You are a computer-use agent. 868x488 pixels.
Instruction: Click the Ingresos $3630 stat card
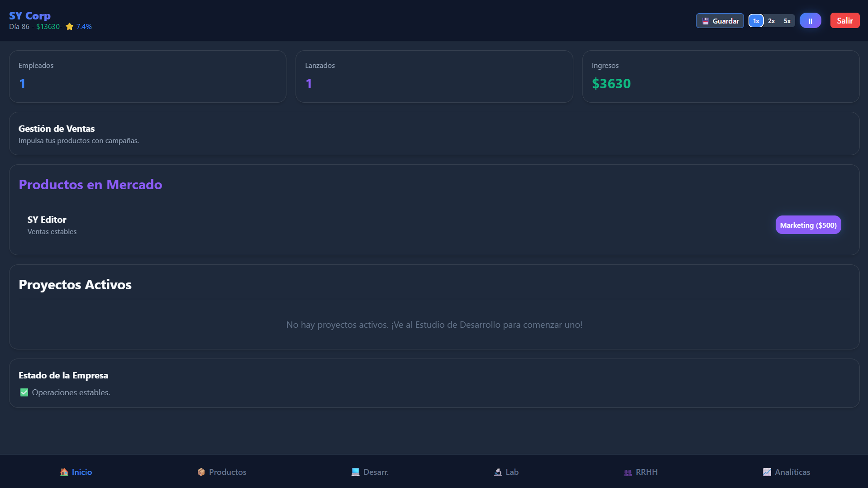point(720,77)
